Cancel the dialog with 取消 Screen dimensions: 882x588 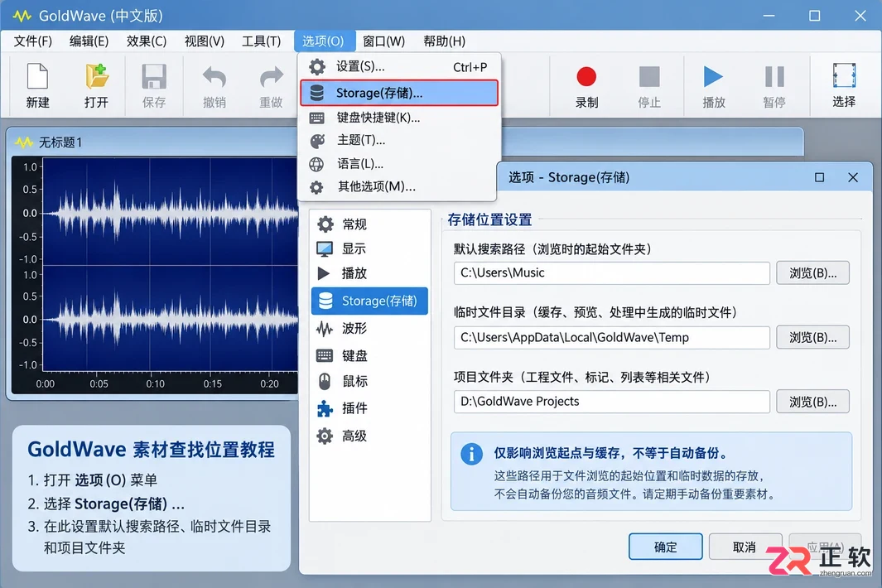tap(745, 547)
